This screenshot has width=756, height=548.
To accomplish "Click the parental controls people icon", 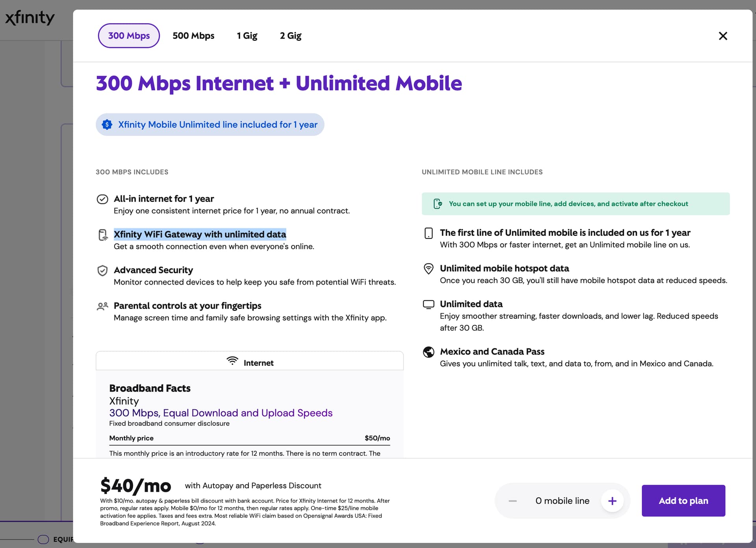I will point(102,306).
